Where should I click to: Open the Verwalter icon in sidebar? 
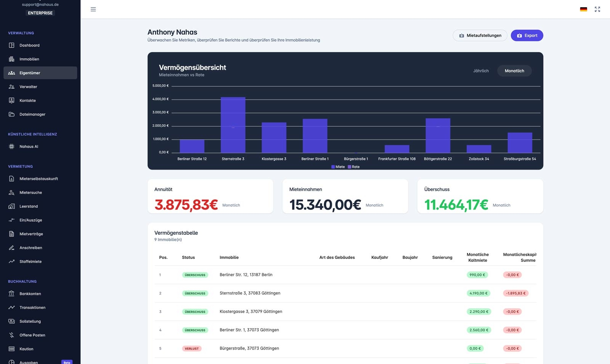(x=11, y=87)
